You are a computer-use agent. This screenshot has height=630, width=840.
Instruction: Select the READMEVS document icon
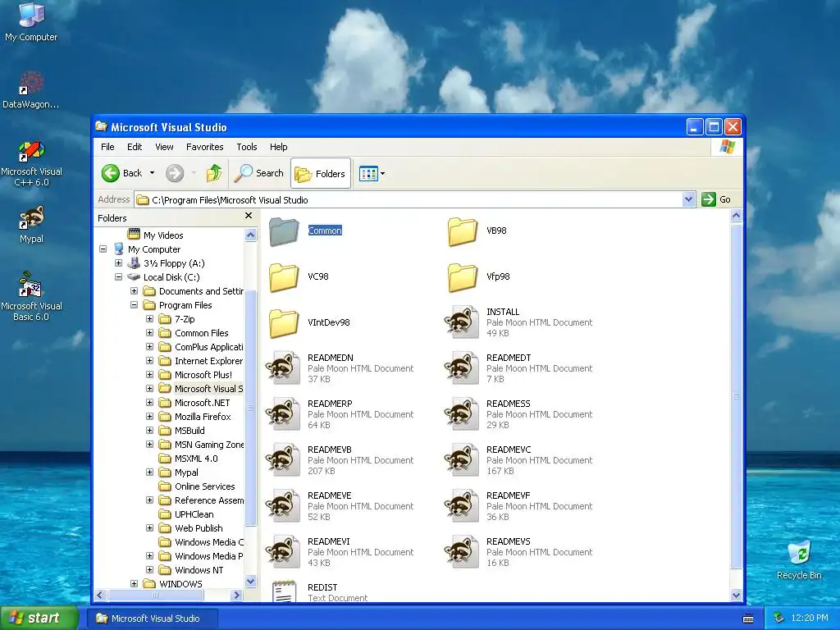(462, 552)
